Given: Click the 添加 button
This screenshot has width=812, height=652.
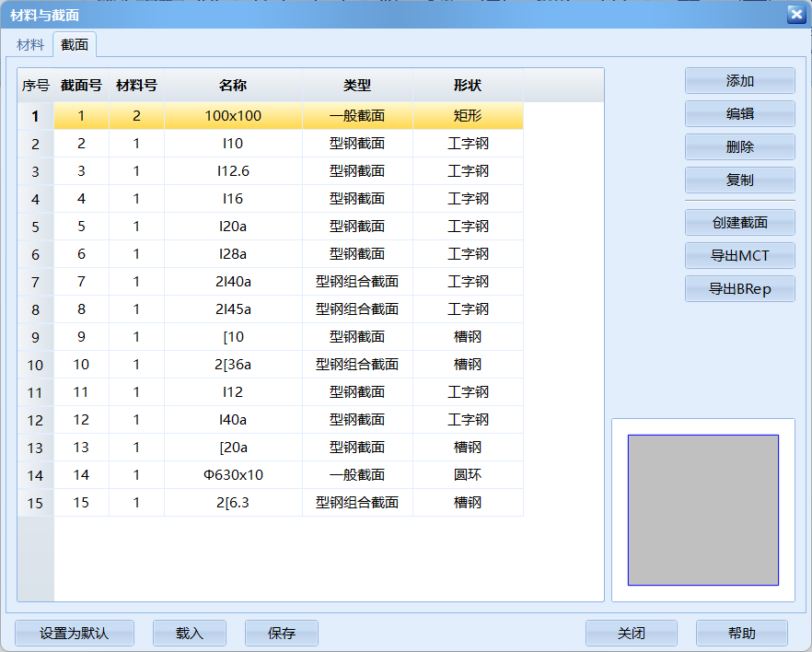Looking at the screenshot, I should click(x=739, y=81).
